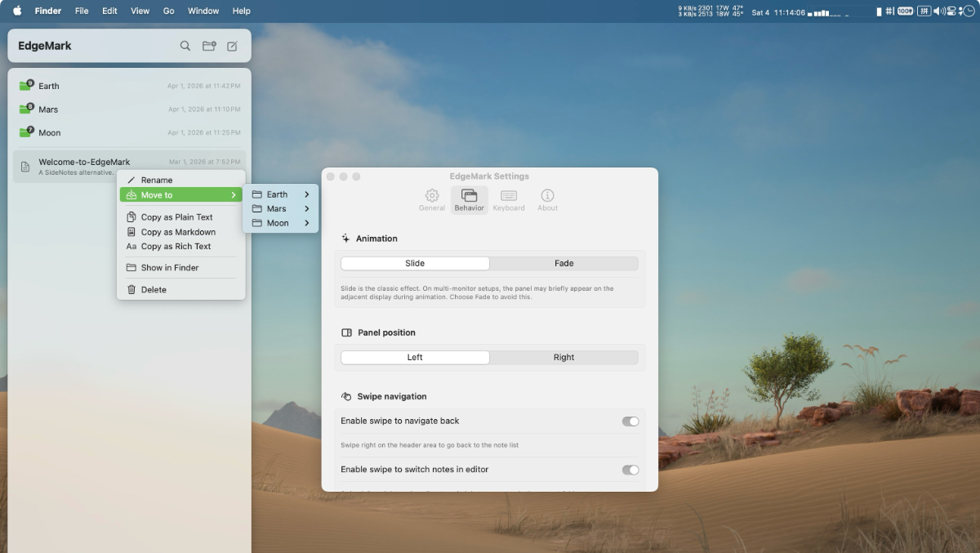The width and height of the screenshot is (980, 553).
Task: Open the Earth folder in note list
Action: pos(49,86)
